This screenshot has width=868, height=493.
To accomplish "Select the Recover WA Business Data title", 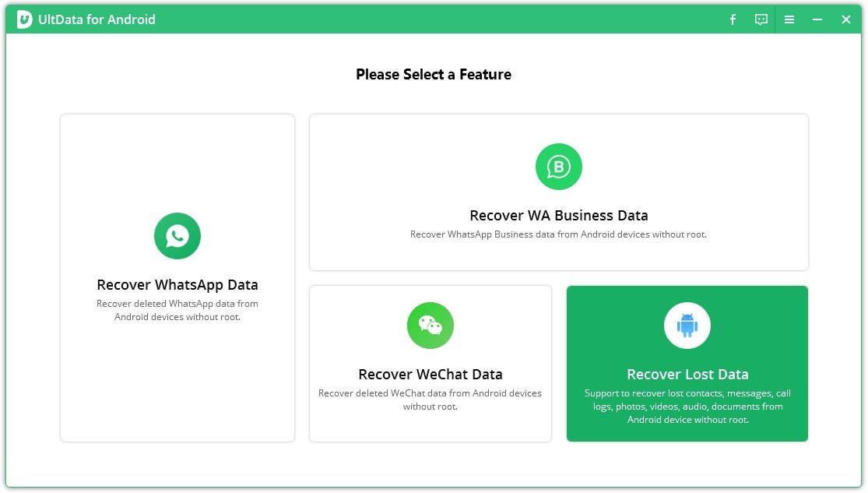I will tap(558, 216).
